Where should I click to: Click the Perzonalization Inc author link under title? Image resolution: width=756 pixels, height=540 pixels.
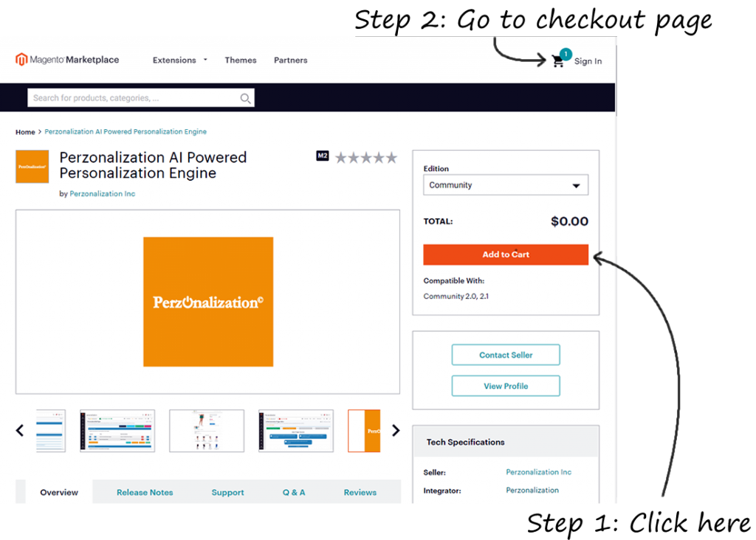(x=102, y=194)
